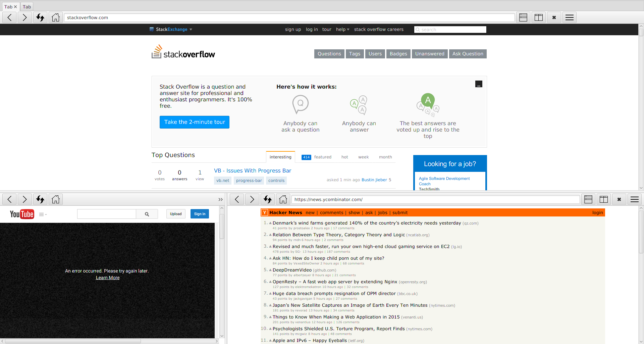This screenshot has width=644, height=344.
Task: Open YouTube guide menu dropdown
Action: click(43, 214)
